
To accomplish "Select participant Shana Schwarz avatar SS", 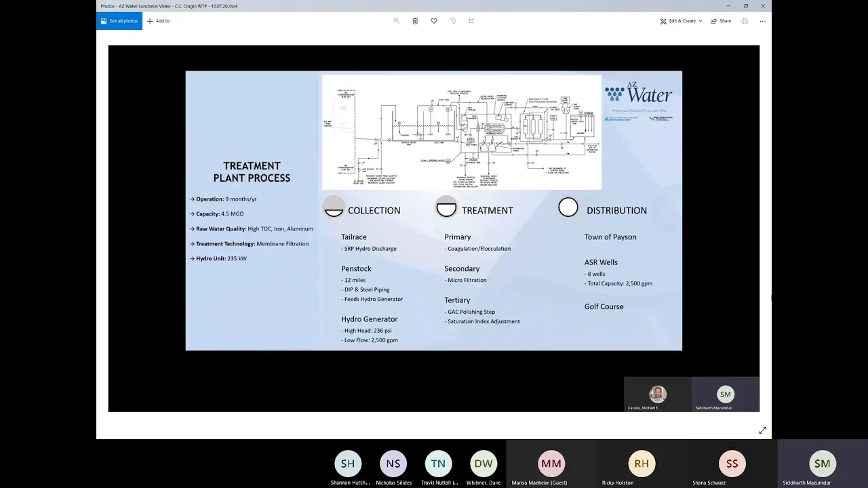I will [x=732, y=464].
